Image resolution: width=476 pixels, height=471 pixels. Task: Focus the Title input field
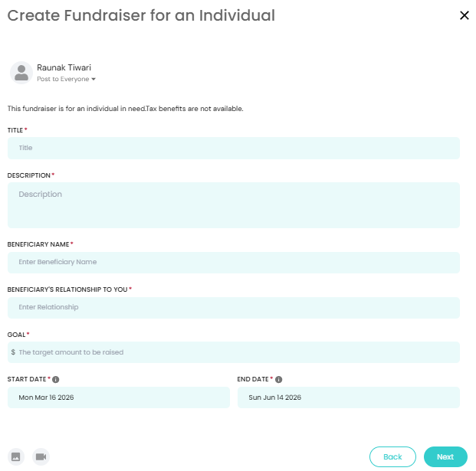tap(234, 148)
